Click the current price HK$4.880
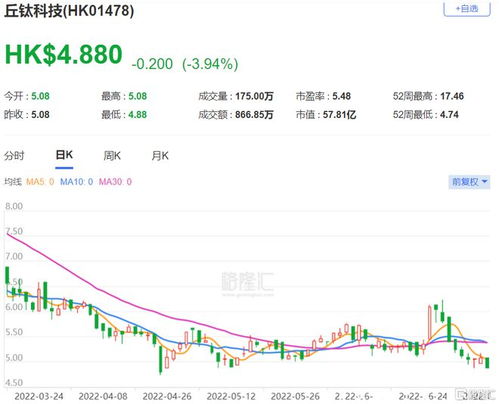This screenshot has width=499, height=404. click(x=64, y=54)
